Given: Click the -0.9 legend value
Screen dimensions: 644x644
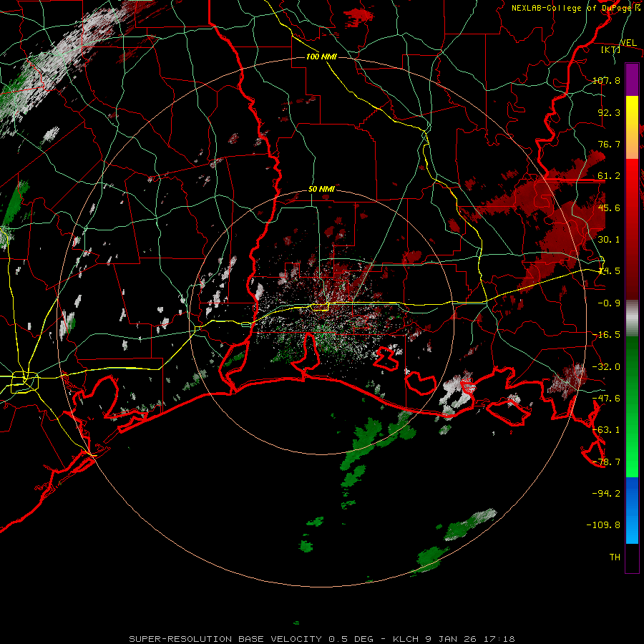Looking at the screenshot, I should [609, 303].
